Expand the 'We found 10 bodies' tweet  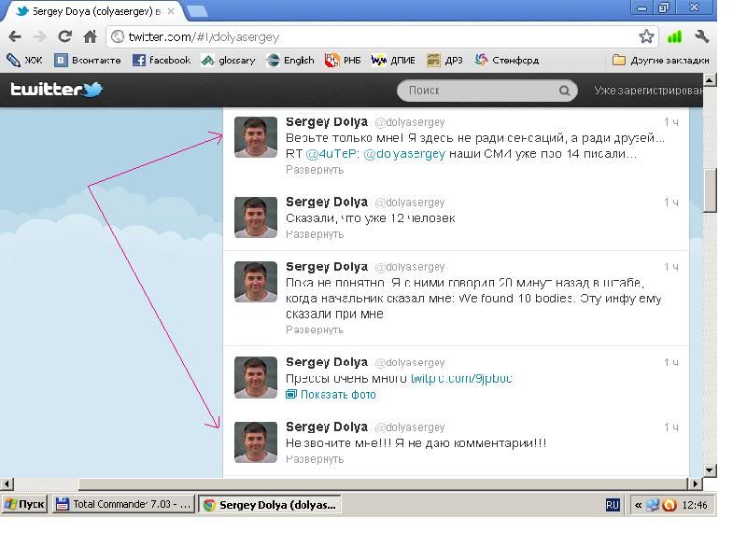[x=315, y=329]
